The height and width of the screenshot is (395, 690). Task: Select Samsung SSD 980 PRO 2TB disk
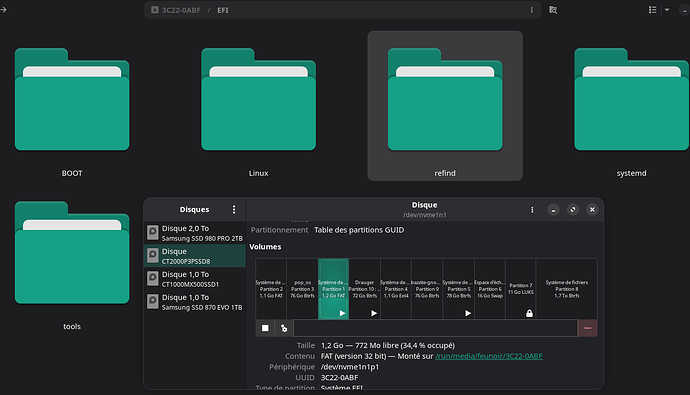(x=195, y=233)
